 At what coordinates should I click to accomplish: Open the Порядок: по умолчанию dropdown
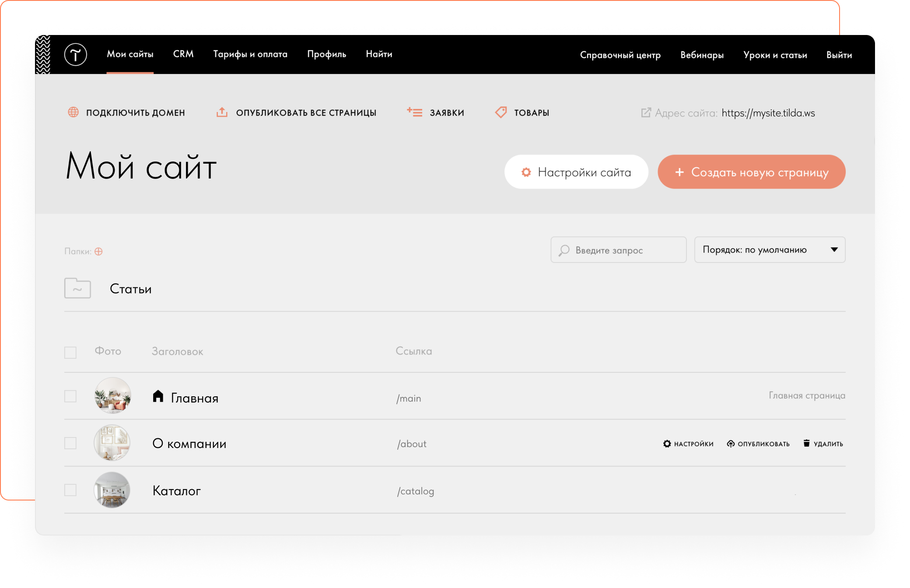coord(770,250)
